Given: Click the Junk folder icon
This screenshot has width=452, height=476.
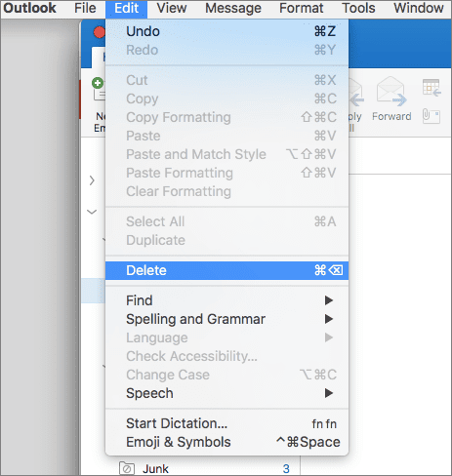Looking at the screenshot, I should [127, 468].
